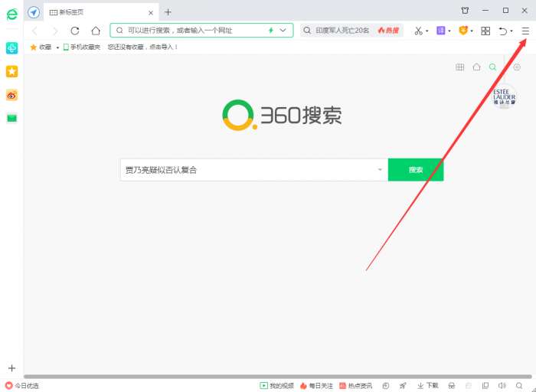Viewport: 536px width, 392px height.
Task: Click the status bar circular clock icon
Action: coord(386,386)
